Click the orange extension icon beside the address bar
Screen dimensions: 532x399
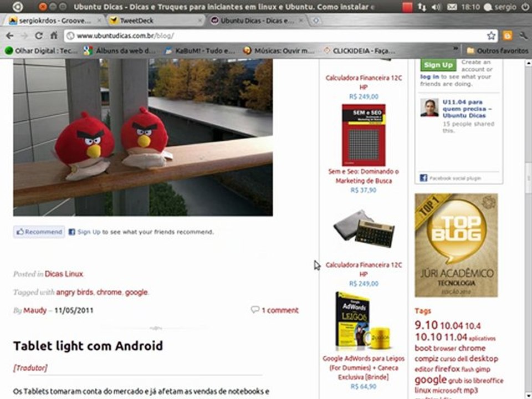point(508,35)
